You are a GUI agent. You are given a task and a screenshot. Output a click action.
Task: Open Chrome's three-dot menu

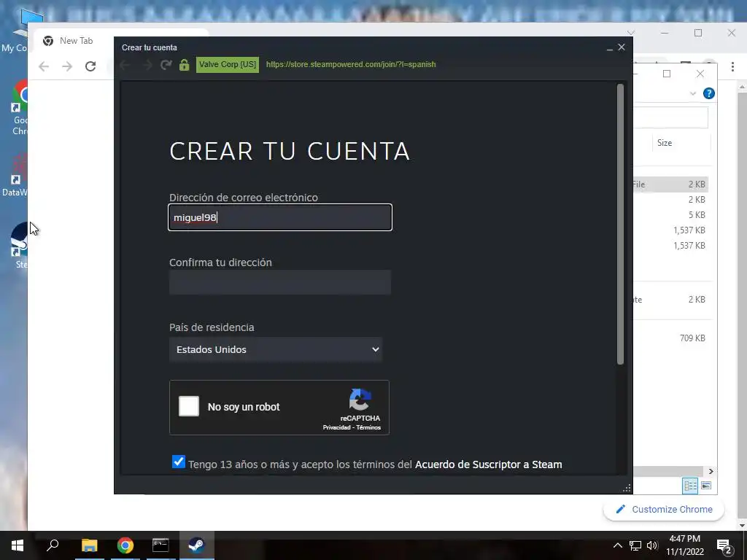732,67
